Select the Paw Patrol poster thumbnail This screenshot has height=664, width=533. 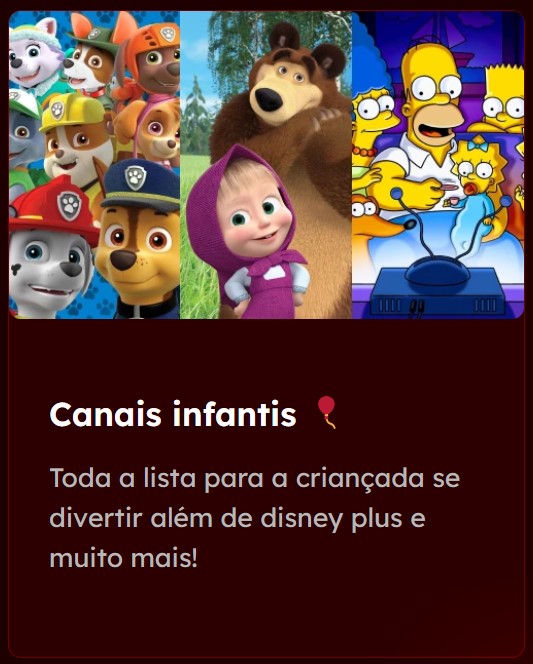click(94, 165)
